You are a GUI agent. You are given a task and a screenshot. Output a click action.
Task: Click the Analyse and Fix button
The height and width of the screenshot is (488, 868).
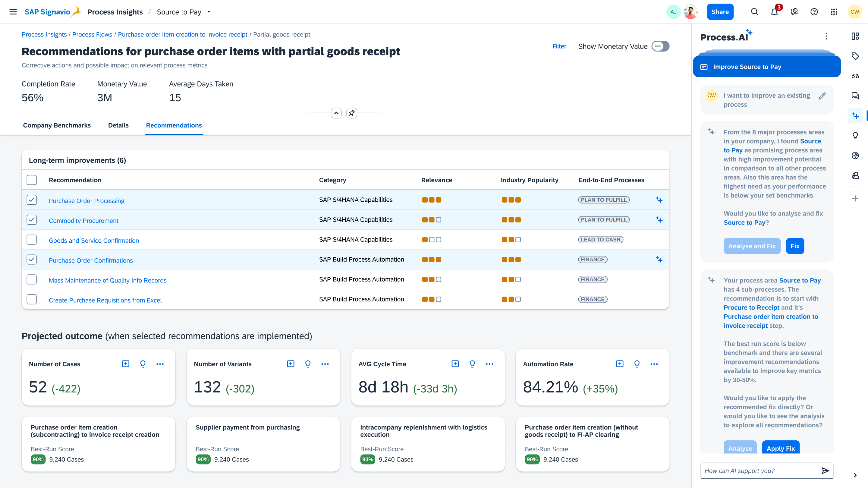click(x=752, y=246)
